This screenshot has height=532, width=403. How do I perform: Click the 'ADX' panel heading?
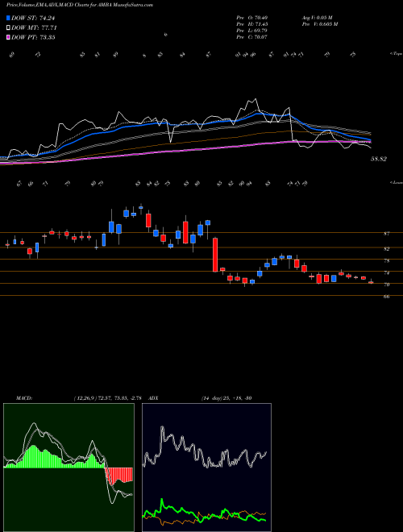[x=153, y=397]
